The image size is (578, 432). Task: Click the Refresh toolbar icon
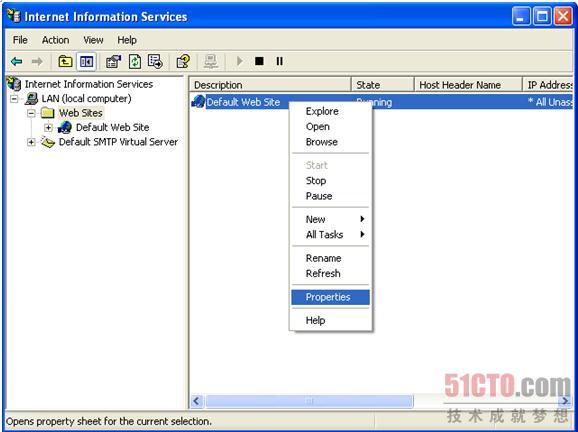pyautogui.click(x=135, y=61)
